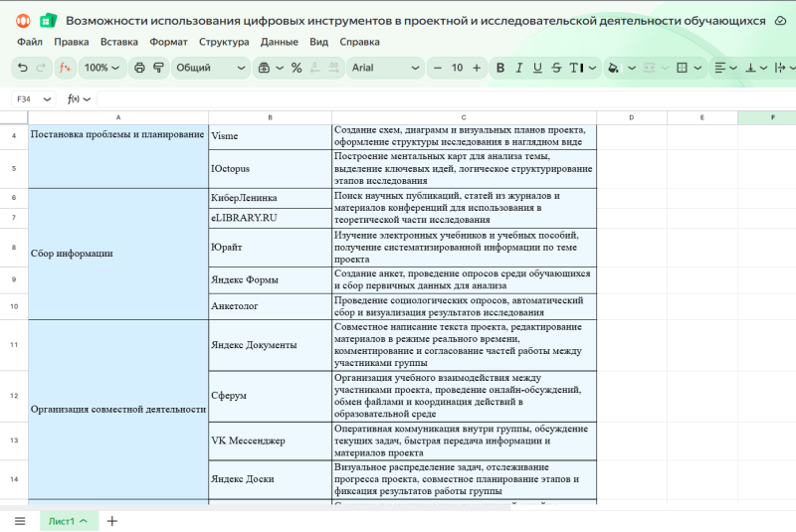Increase font size with plus button
The image size is (796, 532).
[x=477, y=68]
